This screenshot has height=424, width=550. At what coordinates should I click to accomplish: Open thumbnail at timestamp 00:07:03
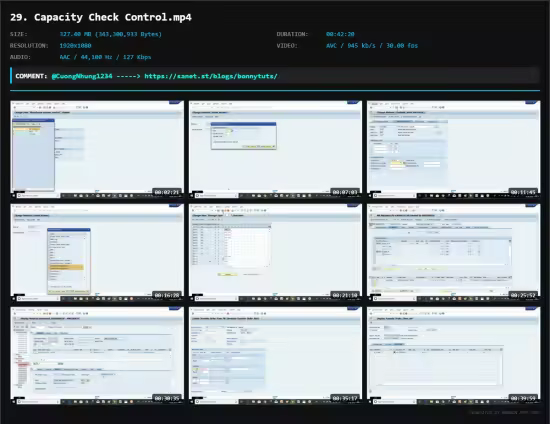point(275,149)
